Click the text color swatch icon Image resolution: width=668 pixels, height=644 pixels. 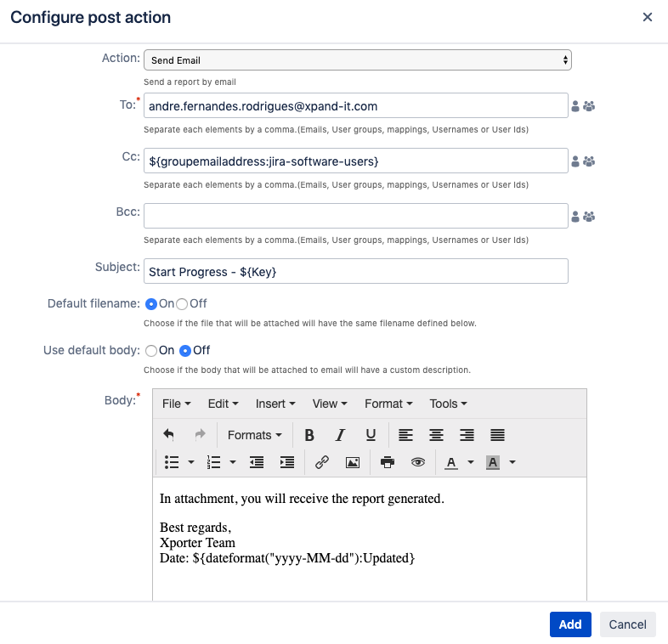450,462
